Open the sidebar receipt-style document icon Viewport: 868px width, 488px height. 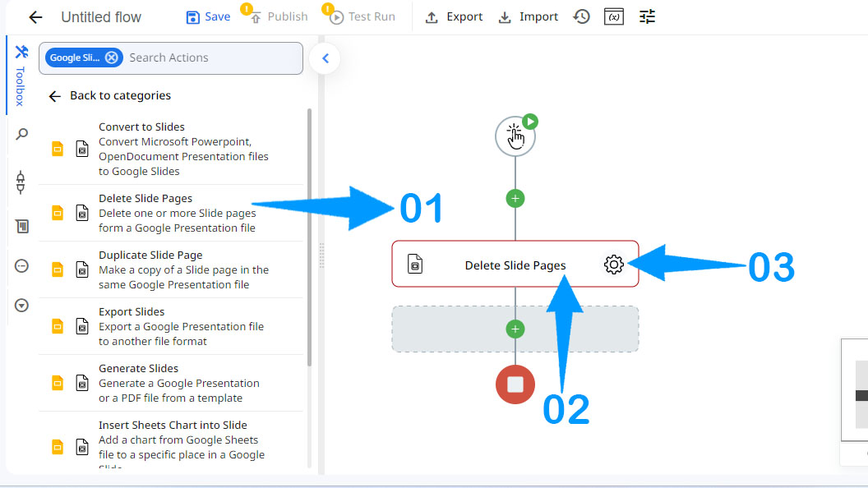pyautogui.click(x=22, y=226)
